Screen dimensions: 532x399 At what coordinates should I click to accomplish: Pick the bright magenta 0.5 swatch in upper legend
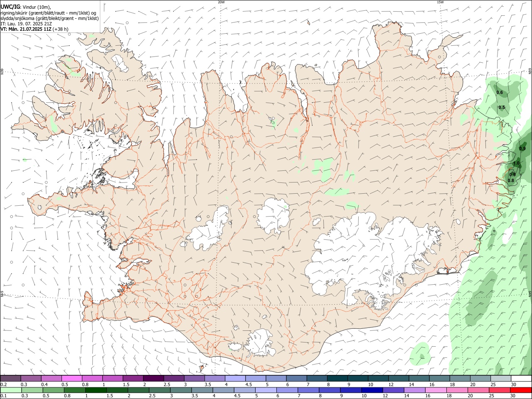point(71,378)
